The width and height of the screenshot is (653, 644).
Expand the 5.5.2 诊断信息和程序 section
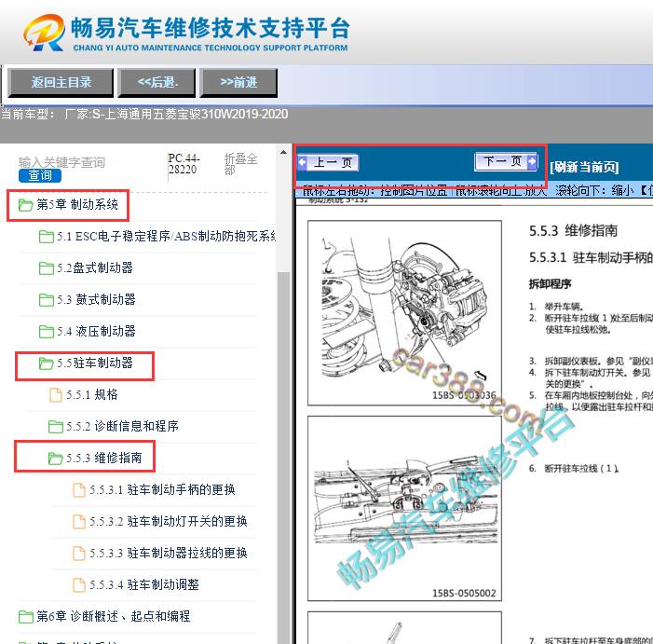point(122,426)
